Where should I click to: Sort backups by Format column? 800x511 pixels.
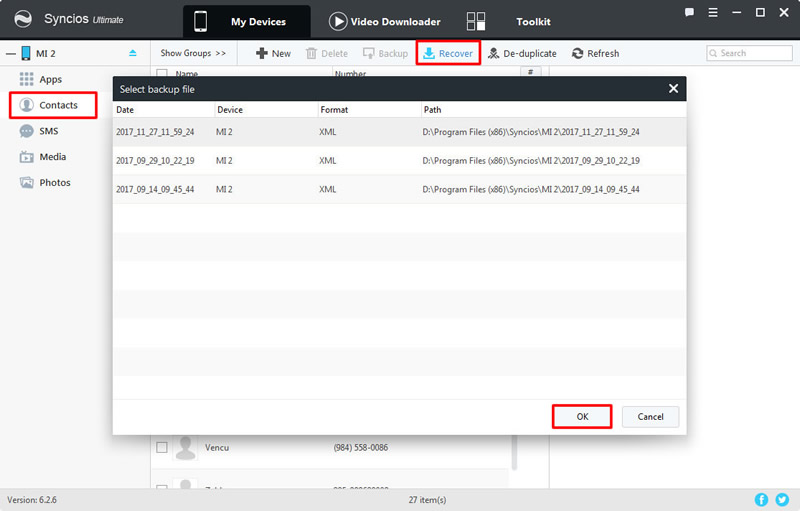[x=369, y=110]
